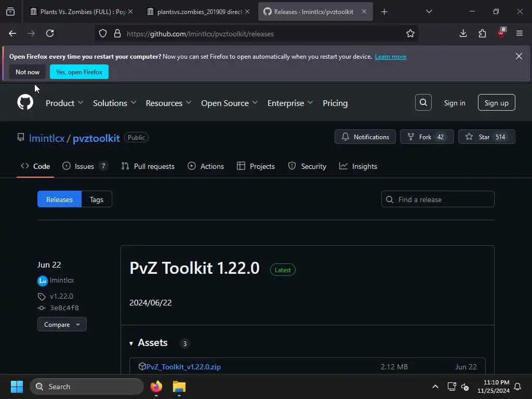Open commit 3e8c4f8 link

pos(64,308)
